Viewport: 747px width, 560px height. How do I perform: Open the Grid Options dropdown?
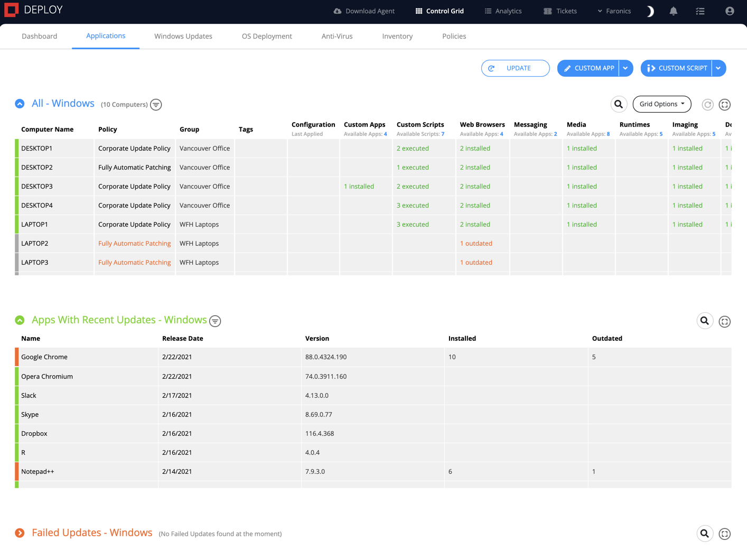662,104
